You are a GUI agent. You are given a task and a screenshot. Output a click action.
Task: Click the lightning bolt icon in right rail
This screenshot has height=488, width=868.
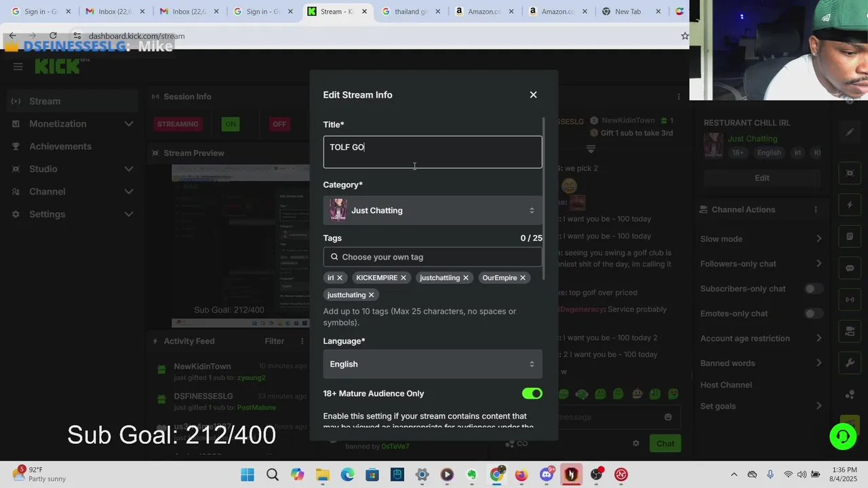850,205
